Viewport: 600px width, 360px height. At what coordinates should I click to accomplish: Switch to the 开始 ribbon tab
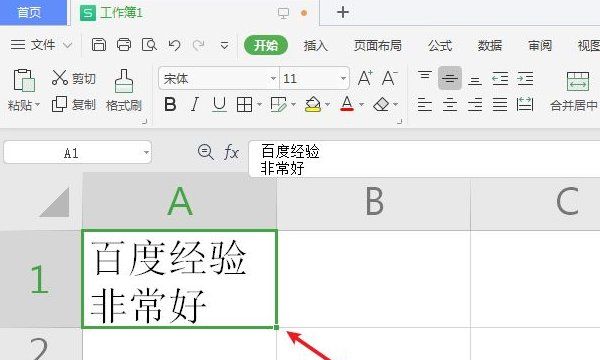pyautogui.click(x=266, y=45)
